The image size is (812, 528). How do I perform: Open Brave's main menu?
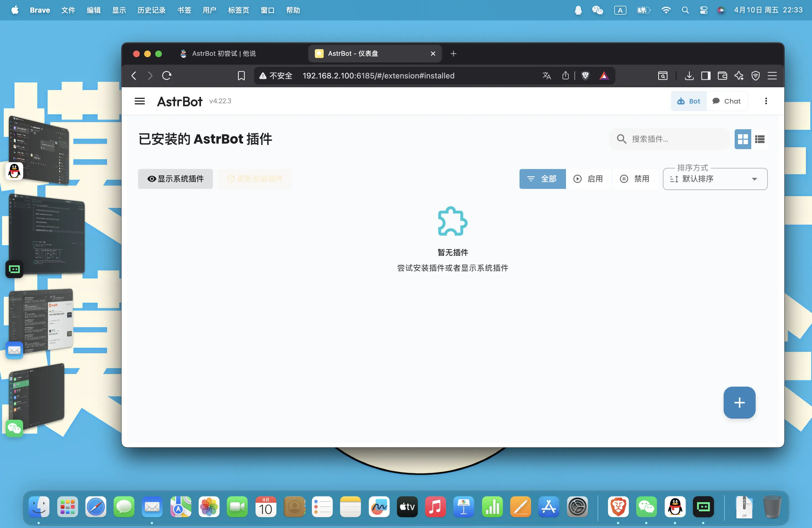click(772, 76)
